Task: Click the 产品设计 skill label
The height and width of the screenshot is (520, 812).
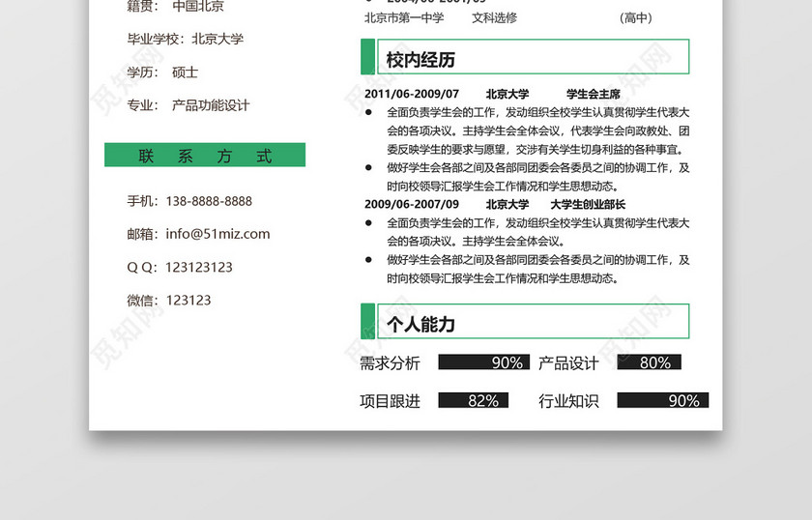Action: (568, 363)
